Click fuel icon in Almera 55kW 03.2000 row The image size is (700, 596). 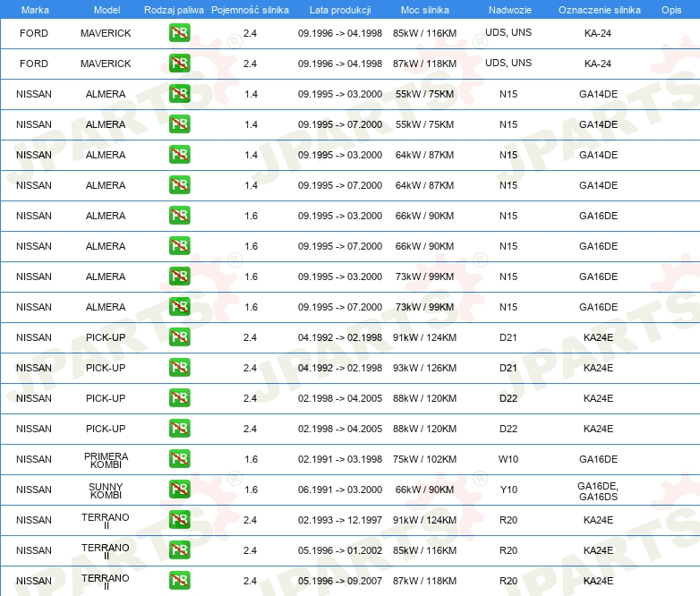(179, 94)
